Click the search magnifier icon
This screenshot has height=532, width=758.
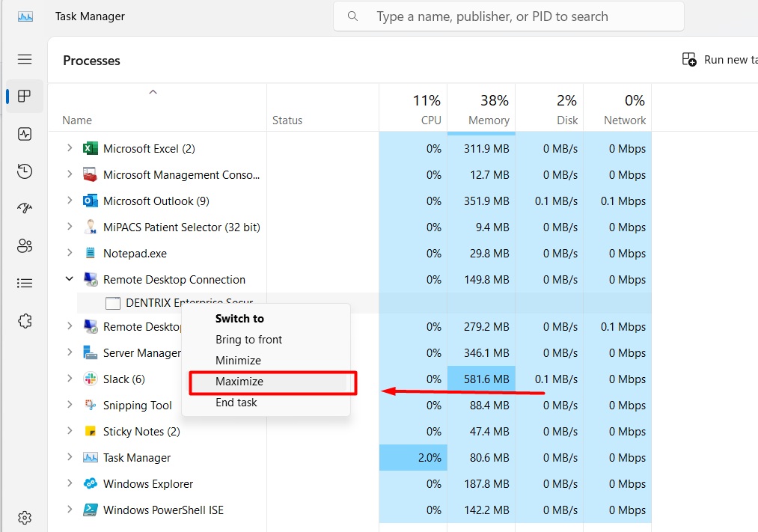[x=353, y=16]
